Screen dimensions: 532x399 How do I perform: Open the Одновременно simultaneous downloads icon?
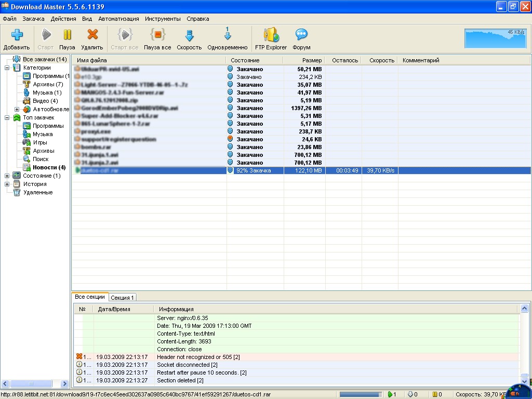[x=227, y=35]
